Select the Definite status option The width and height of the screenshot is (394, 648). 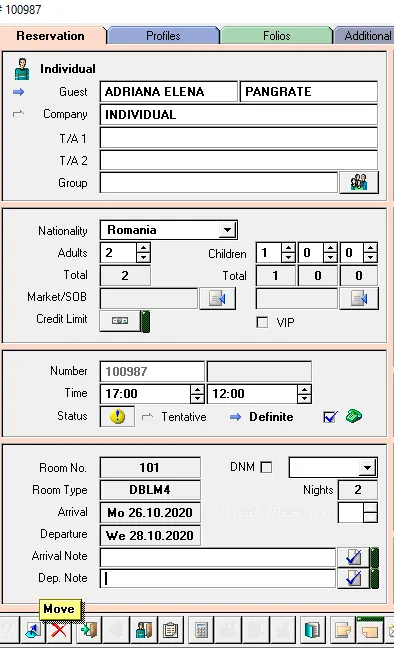[271, 417]
